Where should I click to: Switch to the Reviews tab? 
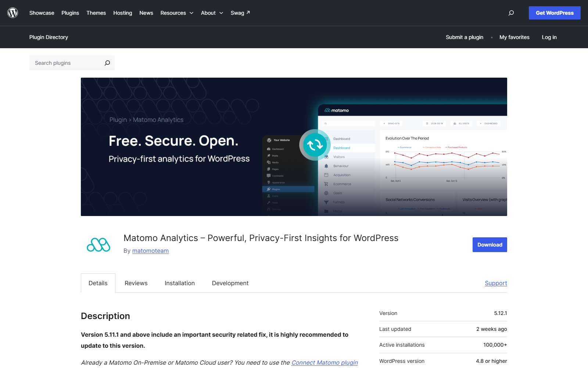click(x=136, y=283)
